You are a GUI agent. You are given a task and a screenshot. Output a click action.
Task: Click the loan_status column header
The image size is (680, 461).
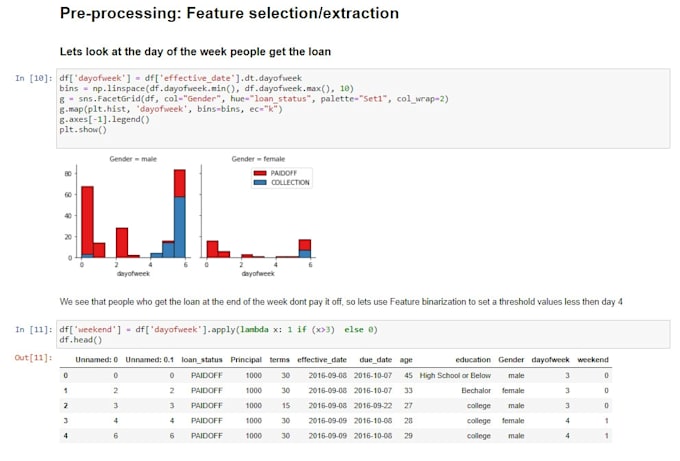pyautogui.click(x=202, y=360)
